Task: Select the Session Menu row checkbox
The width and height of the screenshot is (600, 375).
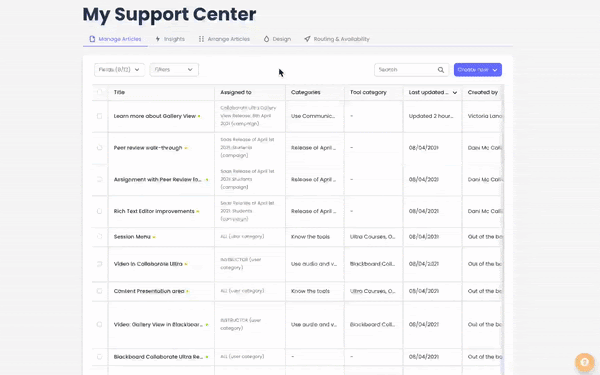Action: 99,236
